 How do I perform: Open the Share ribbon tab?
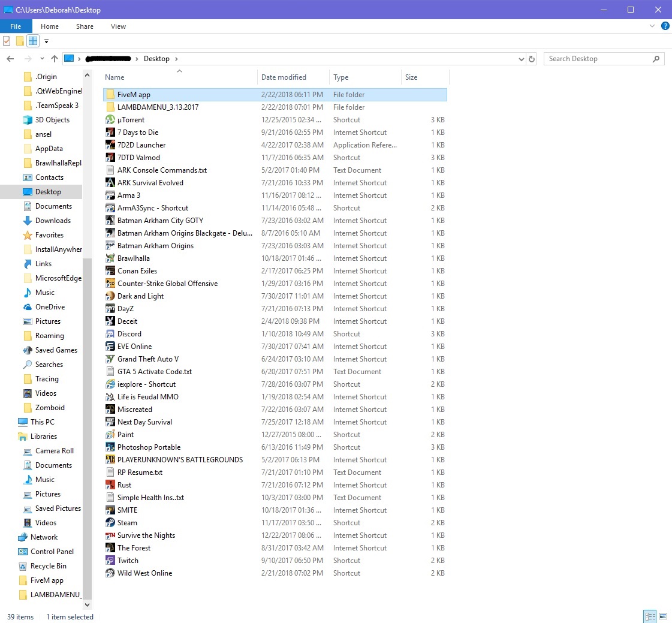[x=85, y=26]
